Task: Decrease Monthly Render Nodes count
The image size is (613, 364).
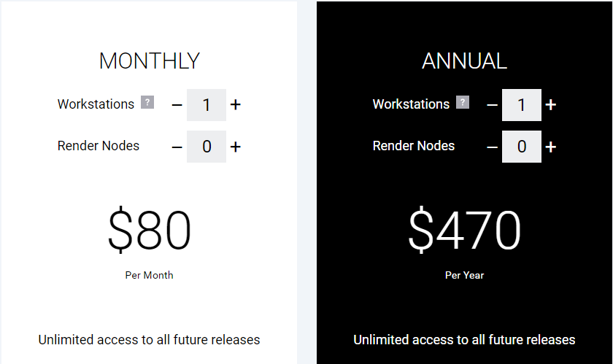Action: point(177,147)
